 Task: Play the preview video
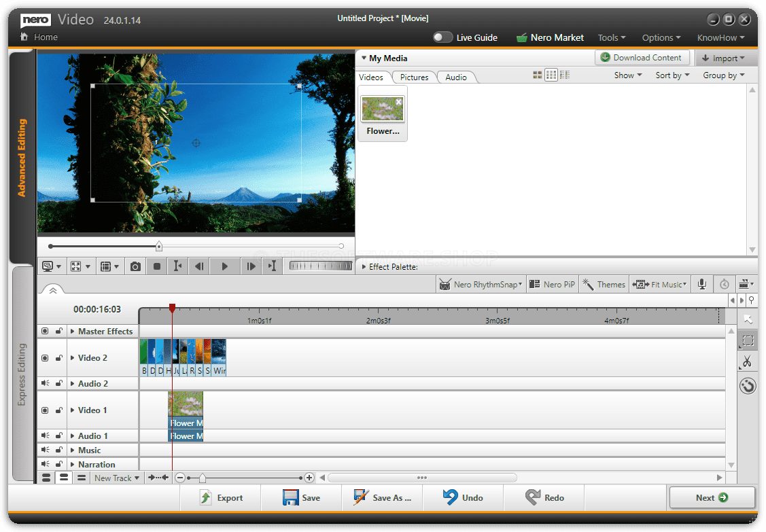225,266
